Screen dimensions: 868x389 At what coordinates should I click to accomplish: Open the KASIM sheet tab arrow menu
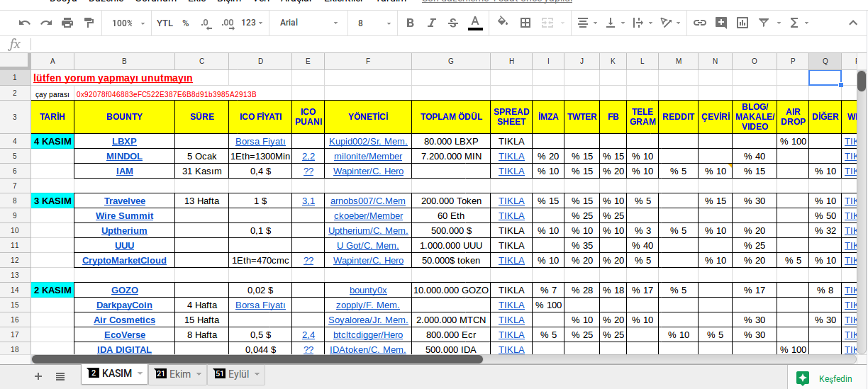(x=140, y=373)
